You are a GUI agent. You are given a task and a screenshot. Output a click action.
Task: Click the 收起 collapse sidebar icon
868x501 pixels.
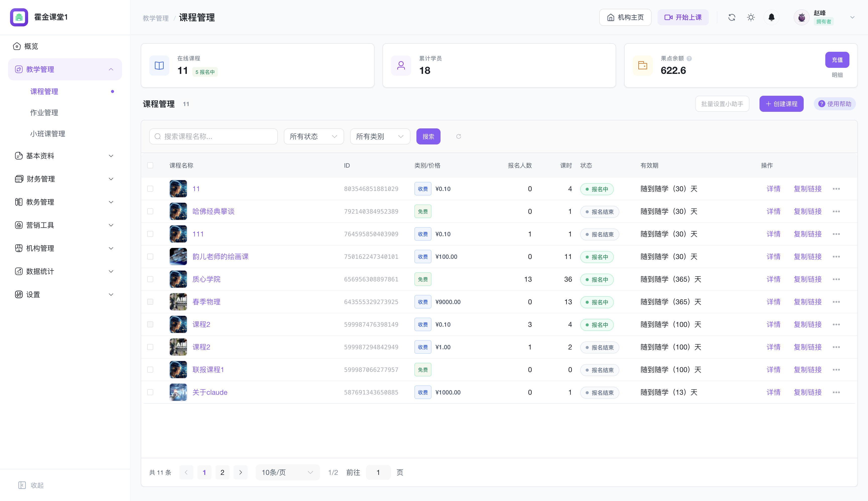pyautogui.click(x=22, y=485)
